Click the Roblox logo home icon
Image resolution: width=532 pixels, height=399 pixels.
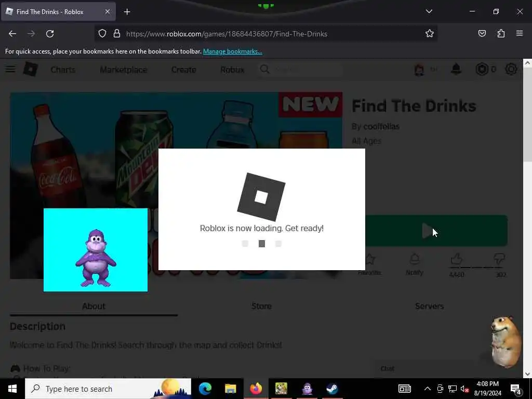coord(31,69)
